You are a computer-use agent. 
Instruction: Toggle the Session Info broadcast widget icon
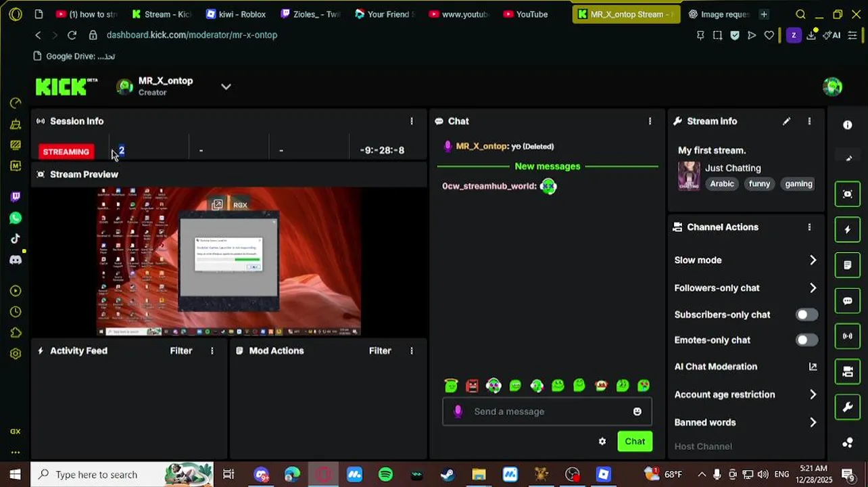(848, 336)
